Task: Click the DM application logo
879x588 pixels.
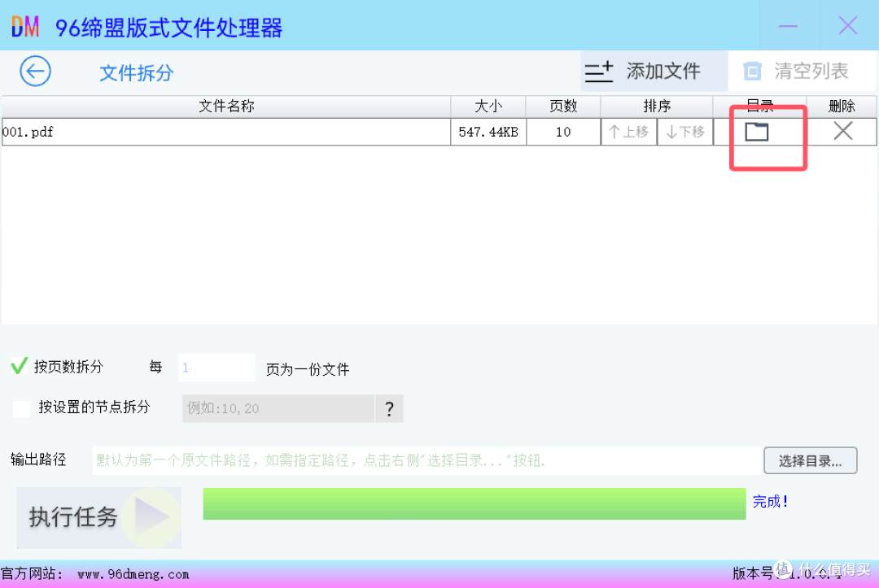Action: 25,26
